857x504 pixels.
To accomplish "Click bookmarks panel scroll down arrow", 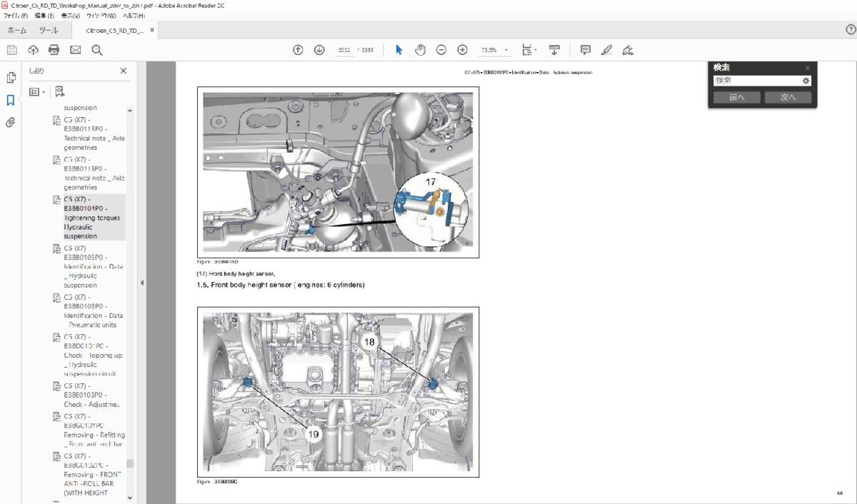I will pyautogui.click(x=130, y=498).
